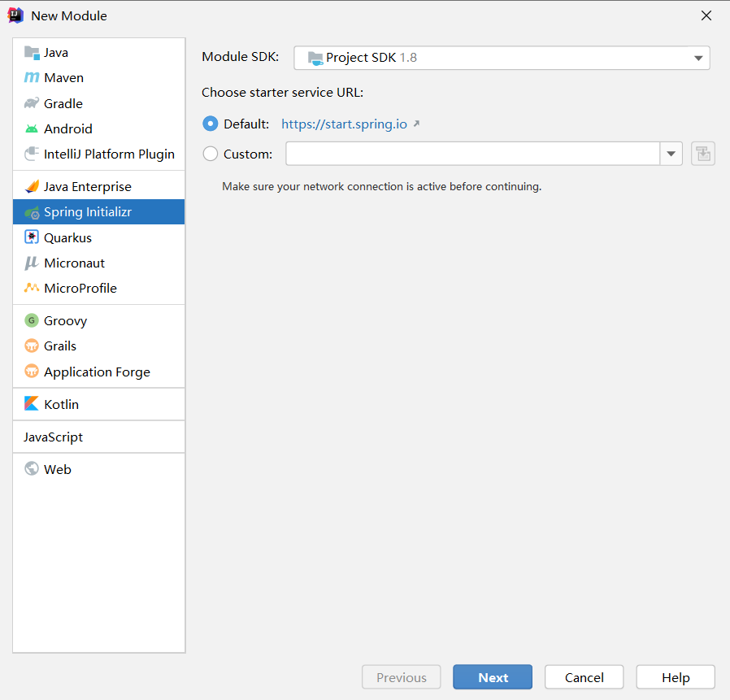Screen dimensions: 730x700
Task: Select the Kotlin logo icon
Action: pyautogui.click(x=32, y=404)
